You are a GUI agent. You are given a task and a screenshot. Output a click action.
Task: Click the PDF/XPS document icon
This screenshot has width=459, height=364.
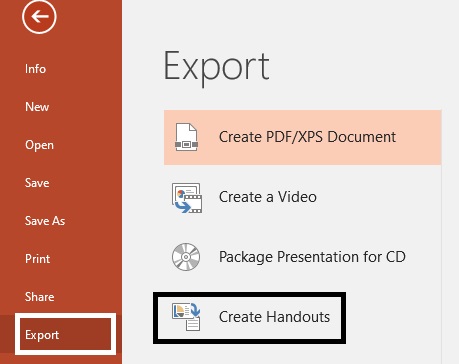(x=186, y=137)
